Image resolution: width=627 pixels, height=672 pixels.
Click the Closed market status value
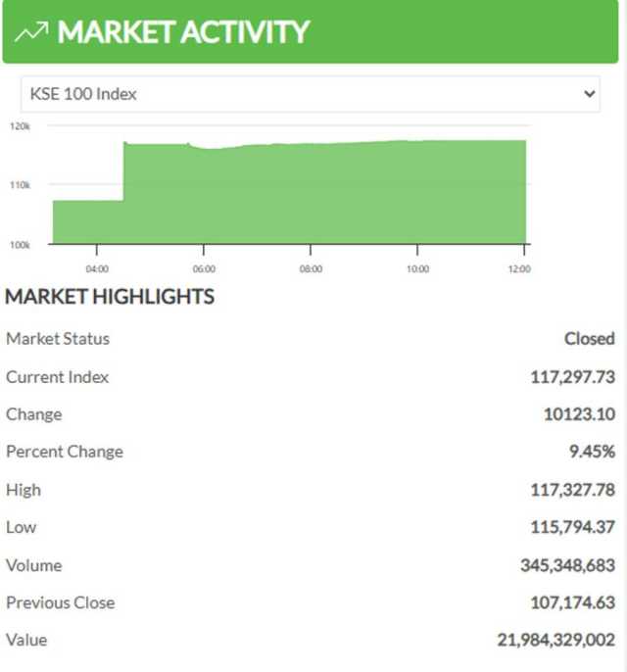(x=589, y=338)
